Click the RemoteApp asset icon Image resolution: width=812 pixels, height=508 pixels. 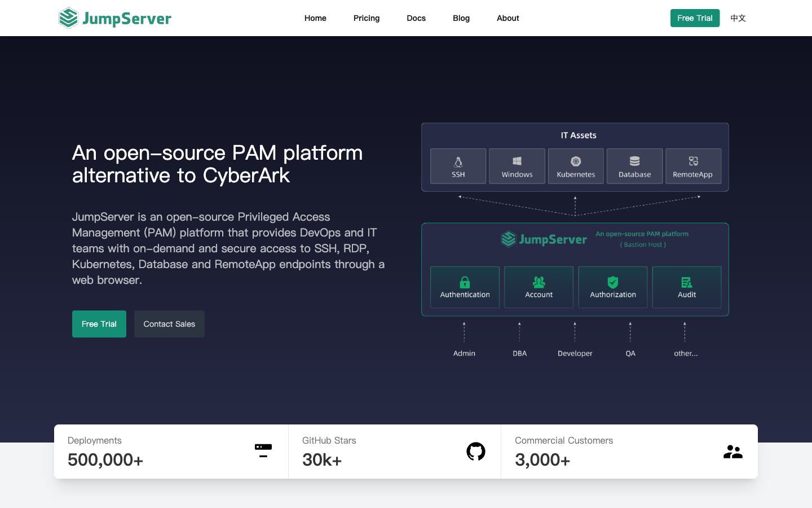693,161
